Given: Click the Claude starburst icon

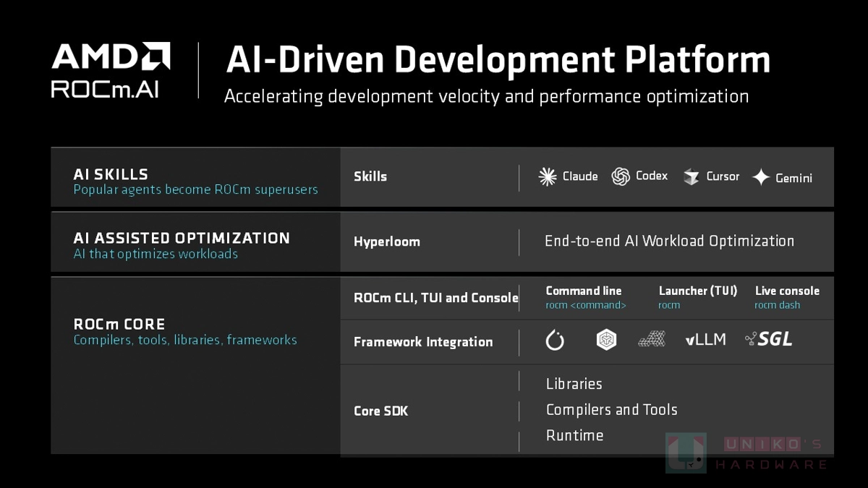Looking at the screenshot, I should tap(548, 176).
